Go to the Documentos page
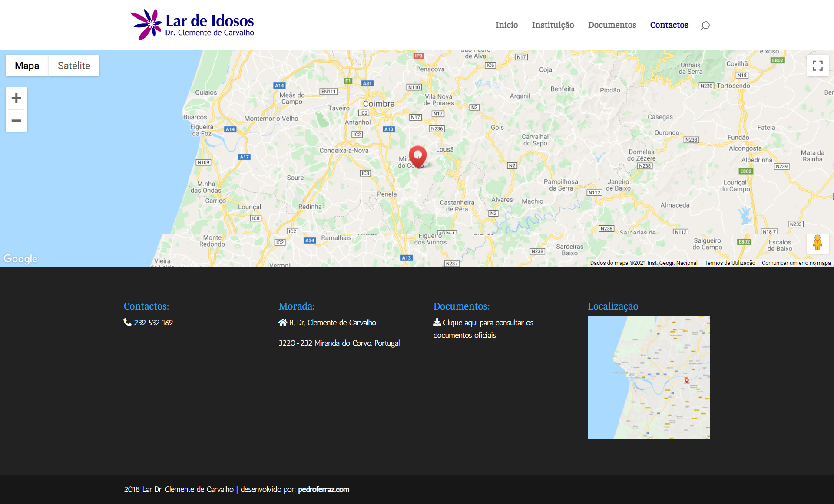The width and height of the screenshot is (834, 504). click(x=612, y=25)
